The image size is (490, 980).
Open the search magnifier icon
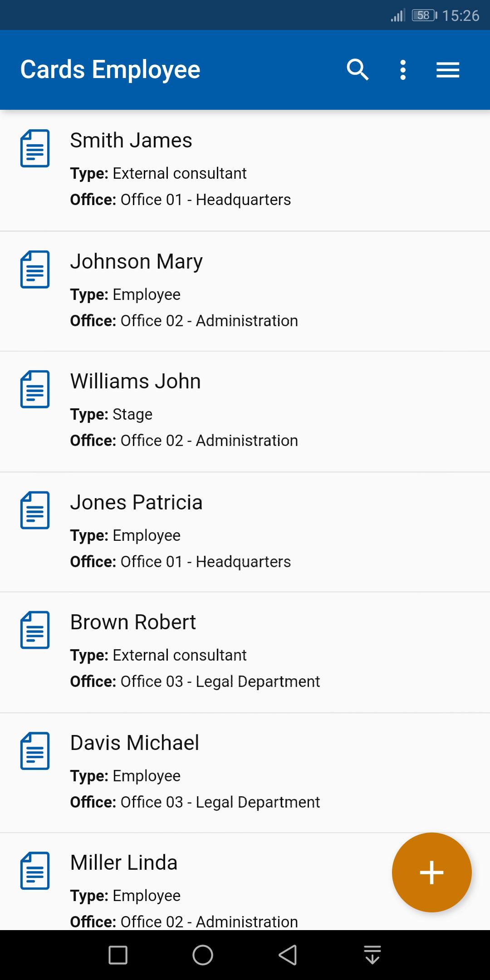tap(358, 69)
